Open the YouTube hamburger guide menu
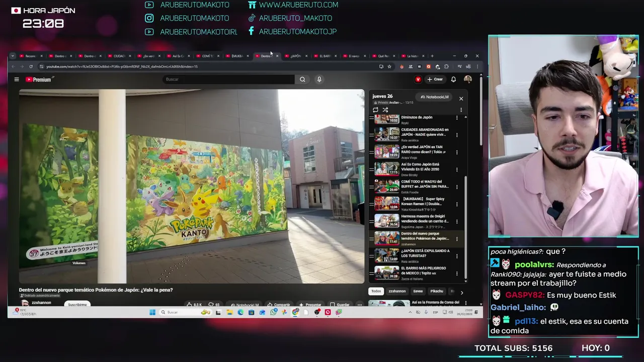 pos(17,79)
